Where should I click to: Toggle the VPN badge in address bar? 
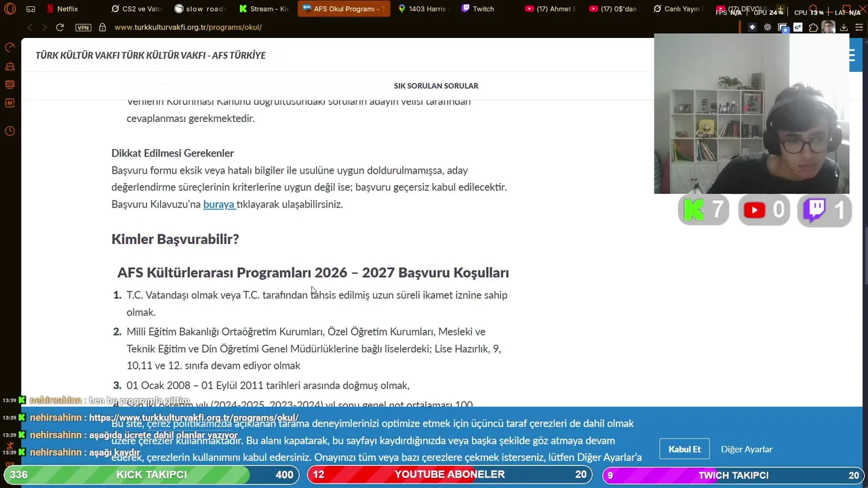coord(83,27)
